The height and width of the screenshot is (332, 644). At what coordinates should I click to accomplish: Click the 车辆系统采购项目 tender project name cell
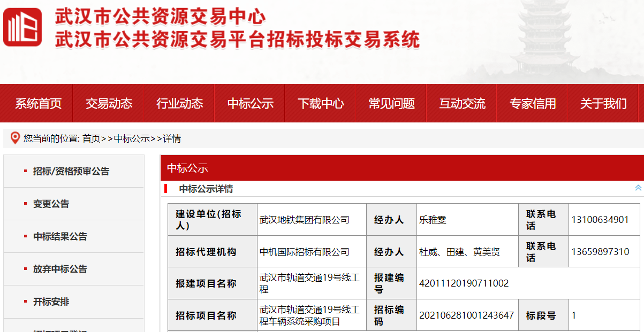312,315
